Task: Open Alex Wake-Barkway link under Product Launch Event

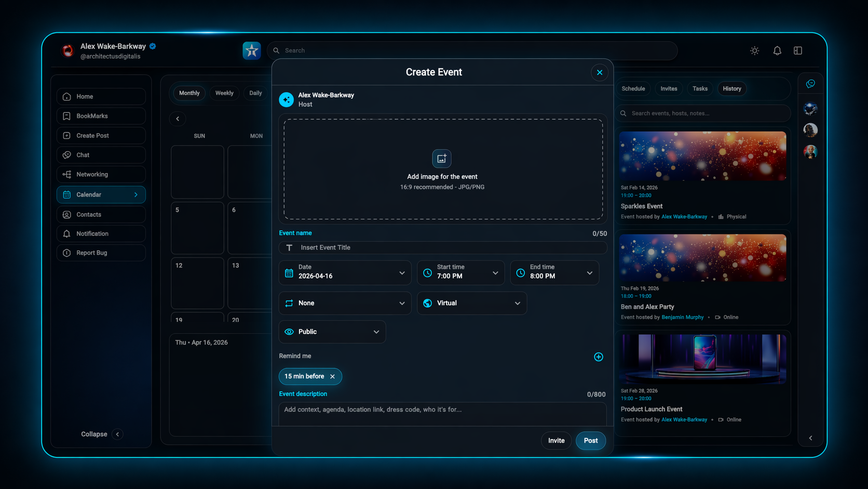Action: (684, 420)
